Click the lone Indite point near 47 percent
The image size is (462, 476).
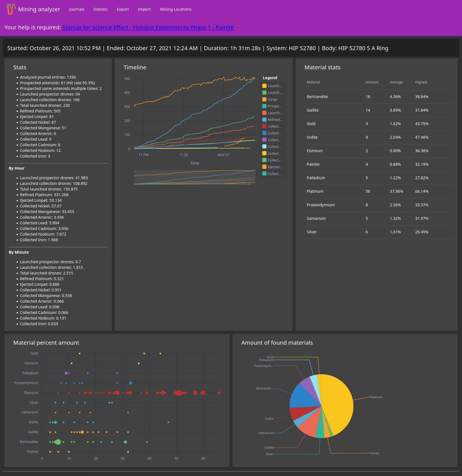[168, 422]
